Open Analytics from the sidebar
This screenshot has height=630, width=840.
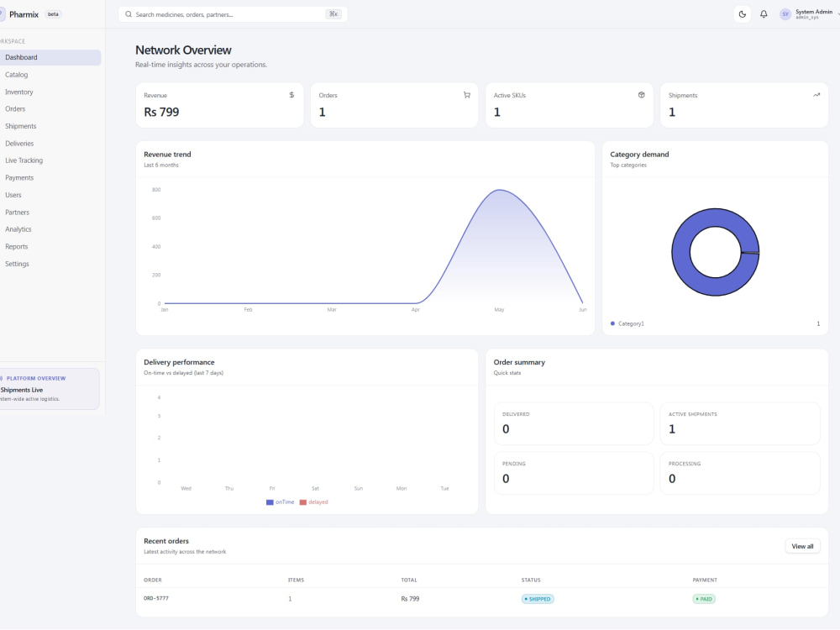tap(50, 229)
